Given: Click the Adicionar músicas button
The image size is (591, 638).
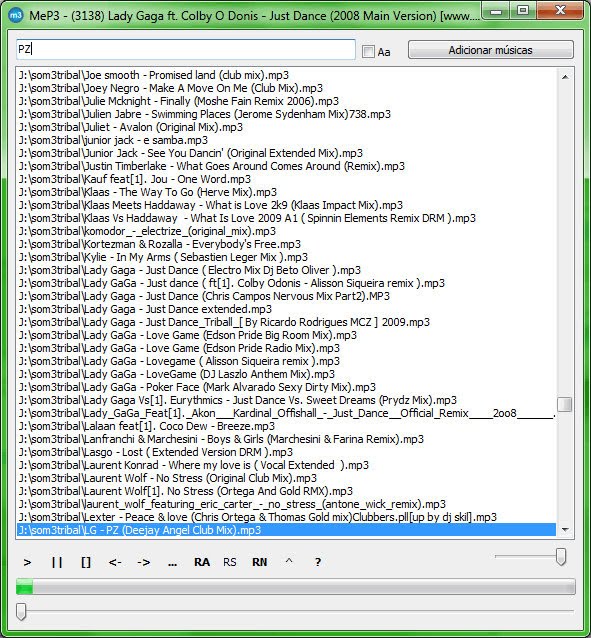Looking at the screenshot, I should click(x=491, y=50).
